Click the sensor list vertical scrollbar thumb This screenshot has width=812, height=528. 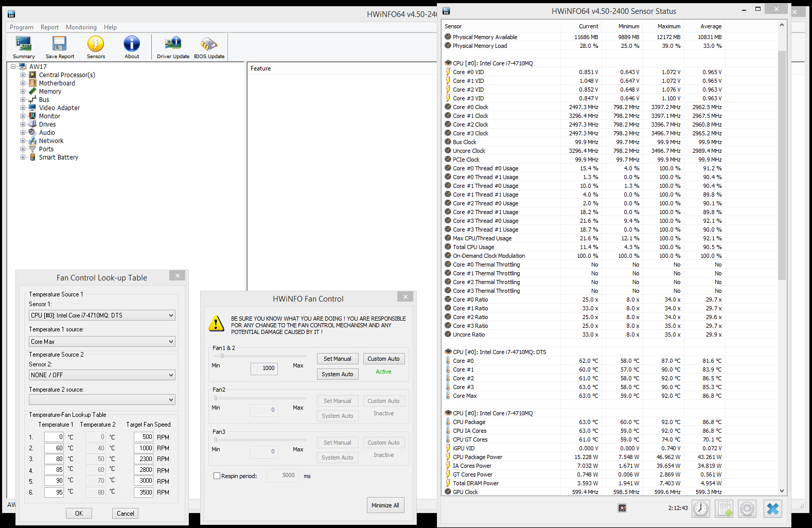782,165
